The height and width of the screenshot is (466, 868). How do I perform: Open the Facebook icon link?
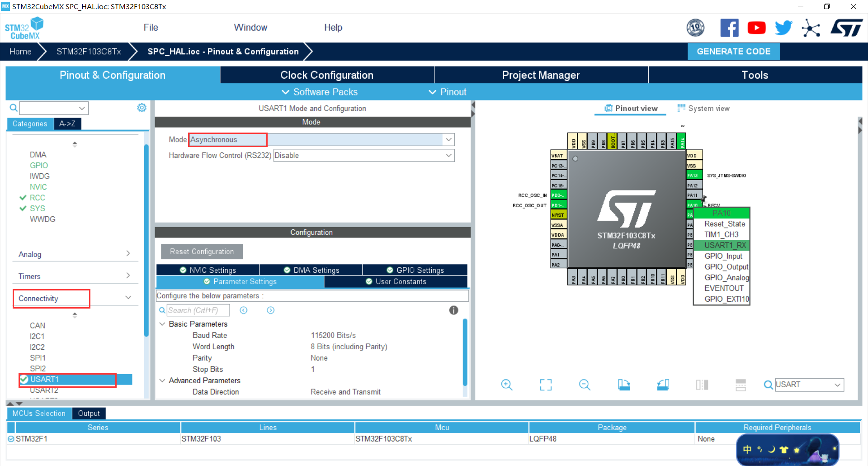pos(729,28)
